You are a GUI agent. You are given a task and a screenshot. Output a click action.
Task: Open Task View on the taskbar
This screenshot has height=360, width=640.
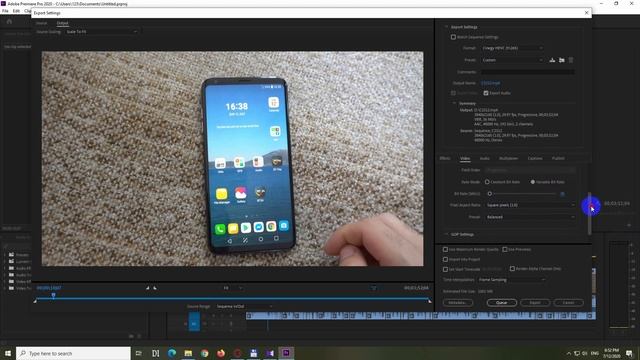(138, 353)
